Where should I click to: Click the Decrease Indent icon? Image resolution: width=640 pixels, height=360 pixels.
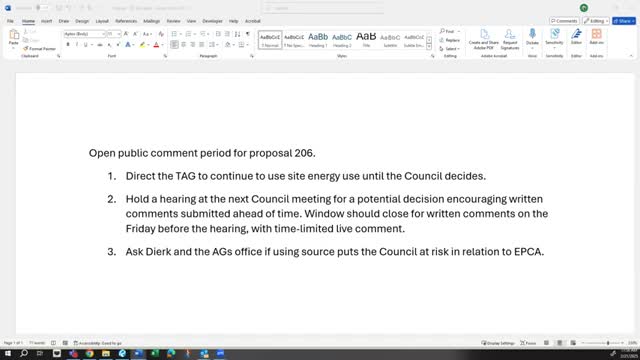click(x=218, y=34)
